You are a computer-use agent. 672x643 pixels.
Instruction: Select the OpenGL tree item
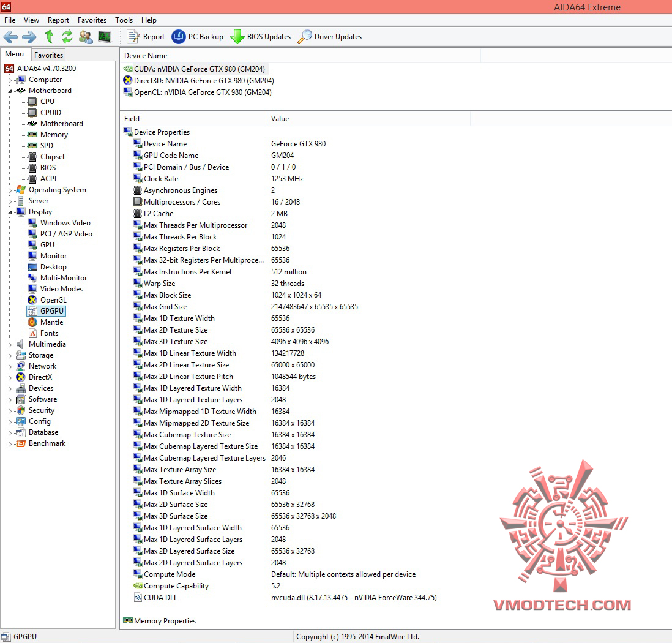click(53, 300)
